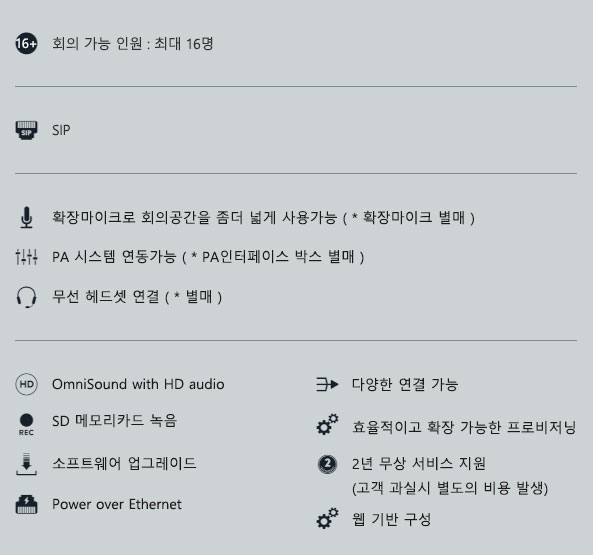
Task: Click the Power over Ethernet label
Action: pos(117,504)
